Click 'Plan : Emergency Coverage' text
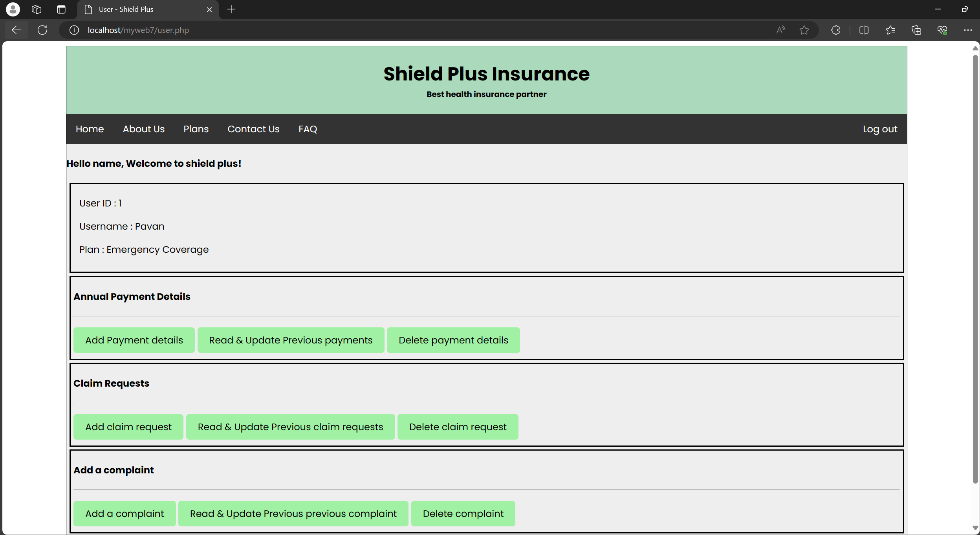 [144, 250]
